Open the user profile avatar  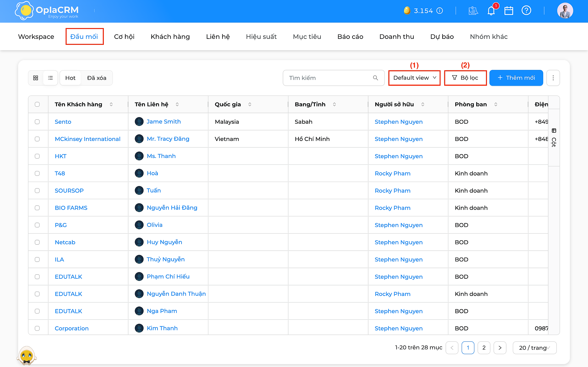click(x=565, y=11)
